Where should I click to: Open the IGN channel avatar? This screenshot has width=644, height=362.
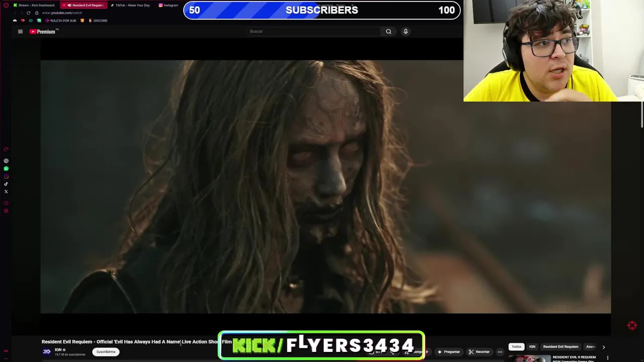47,351
